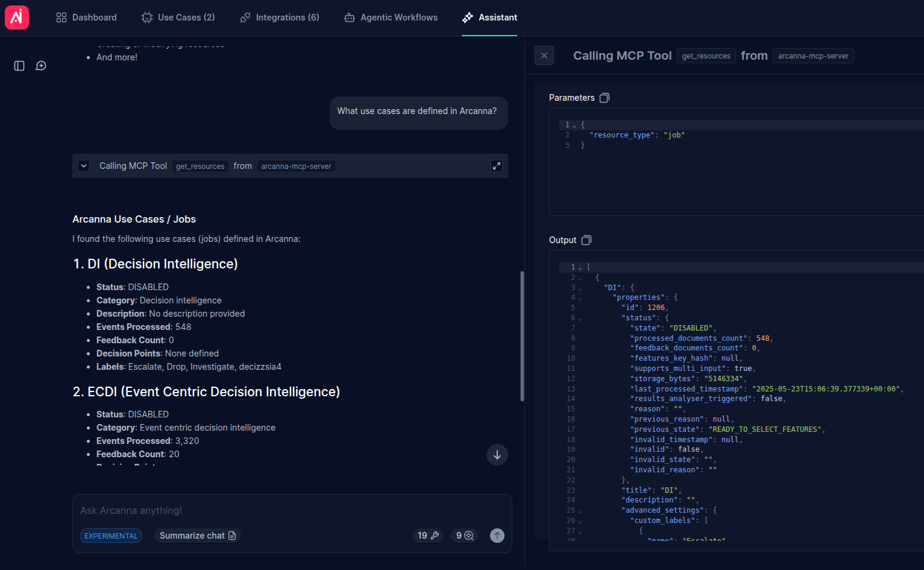
Task: Open the 19 tools counter
Action: [429, 536]
